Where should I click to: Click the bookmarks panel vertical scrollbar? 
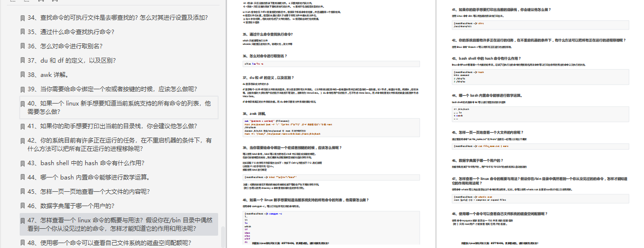click(x=223, y=237)
